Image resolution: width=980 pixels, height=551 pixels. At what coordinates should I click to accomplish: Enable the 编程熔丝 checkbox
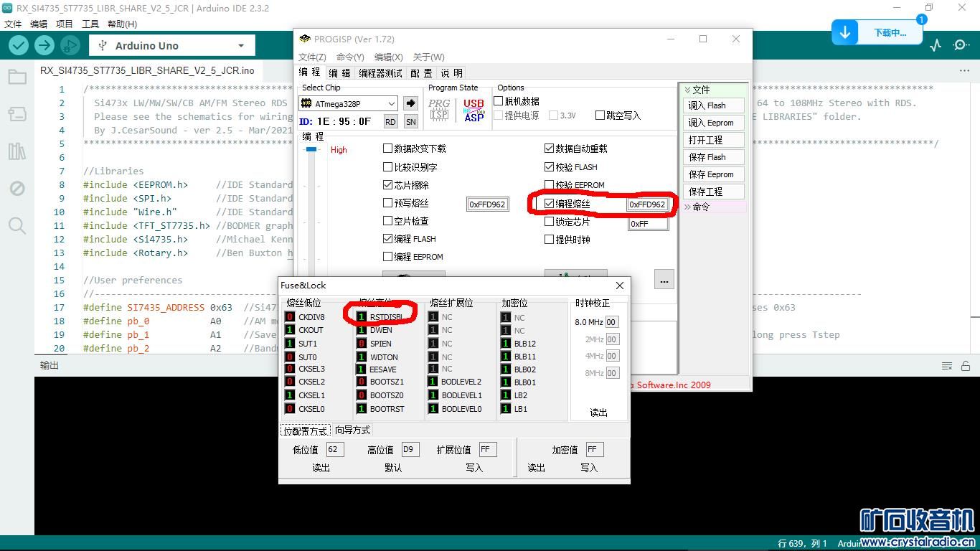pos(550,204)
